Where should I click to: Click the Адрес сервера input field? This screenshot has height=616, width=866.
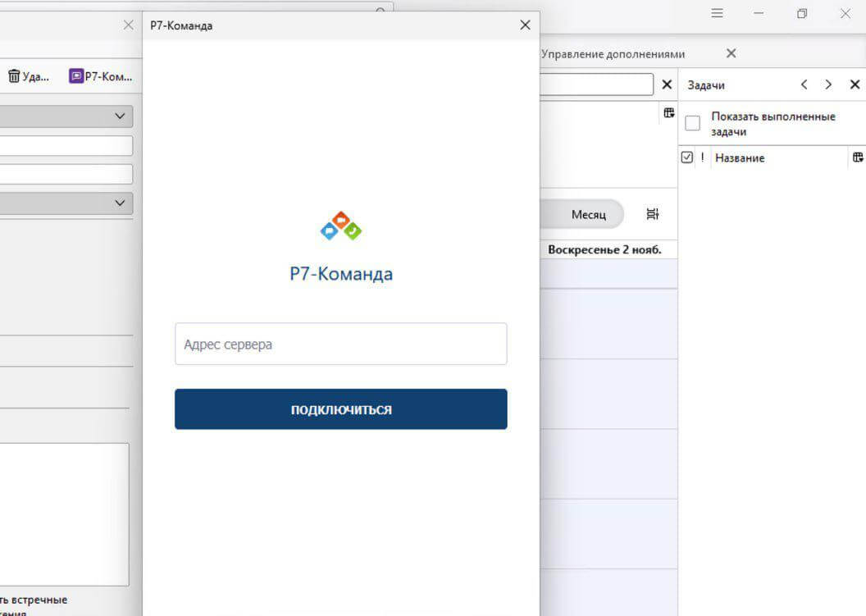(x=340, y=344)
